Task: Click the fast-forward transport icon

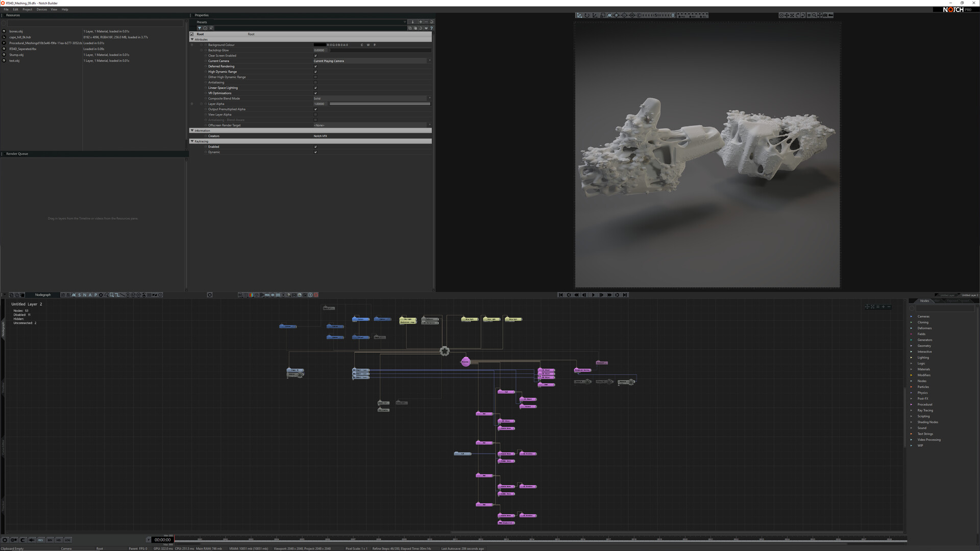Action: pos(609,295)
